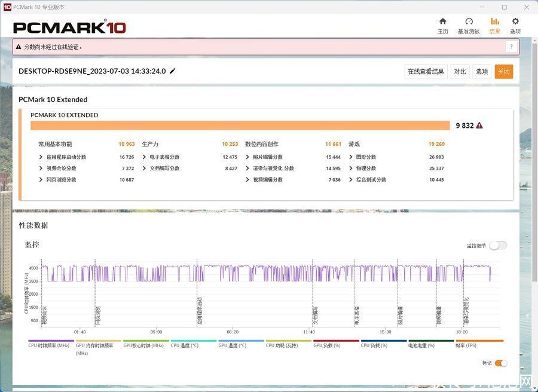Click the question mark help icon

[511, 47]
